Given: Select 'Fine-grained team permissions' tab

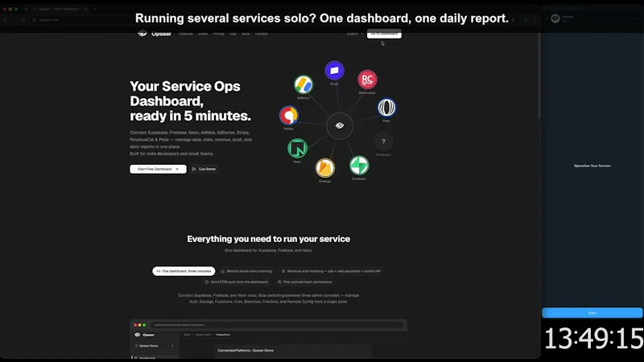Looking at the screenshot, I should click(305, 282).
